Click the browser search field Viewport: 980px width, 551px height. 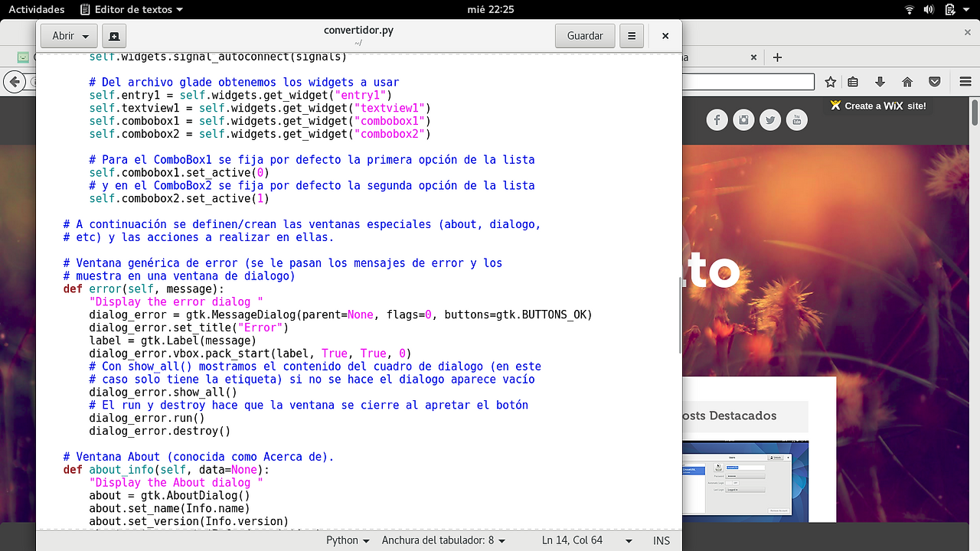748,82
